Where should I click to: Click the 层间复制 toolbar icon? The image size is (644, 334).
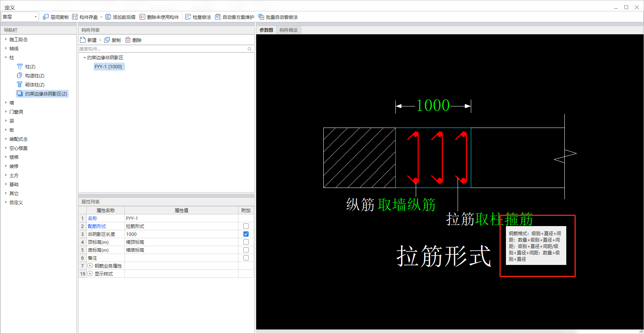[x=46, y=17]
